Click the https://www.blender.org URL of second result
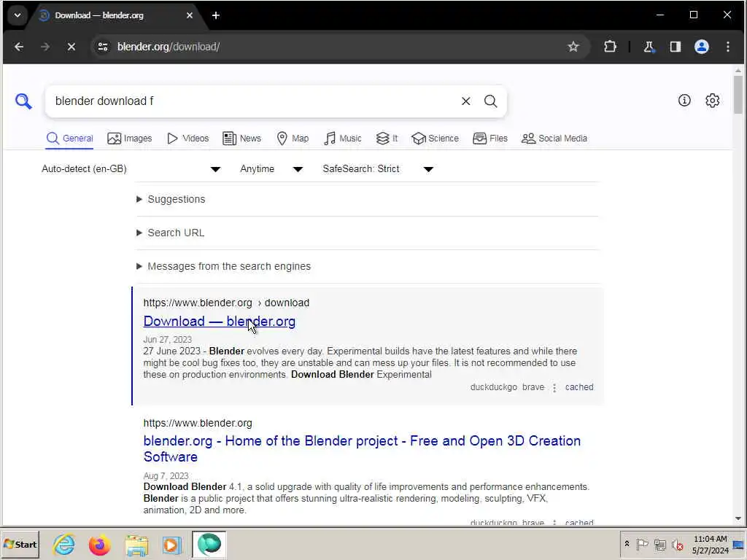The width and height of the screenshot is (747, 560). (198, 423)
